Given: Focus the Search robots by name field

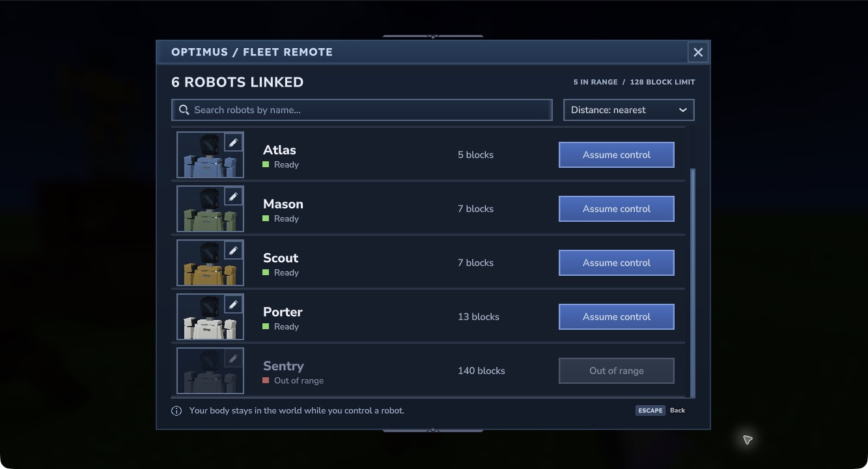Looking at the screenshot, I should pos(362,110).
